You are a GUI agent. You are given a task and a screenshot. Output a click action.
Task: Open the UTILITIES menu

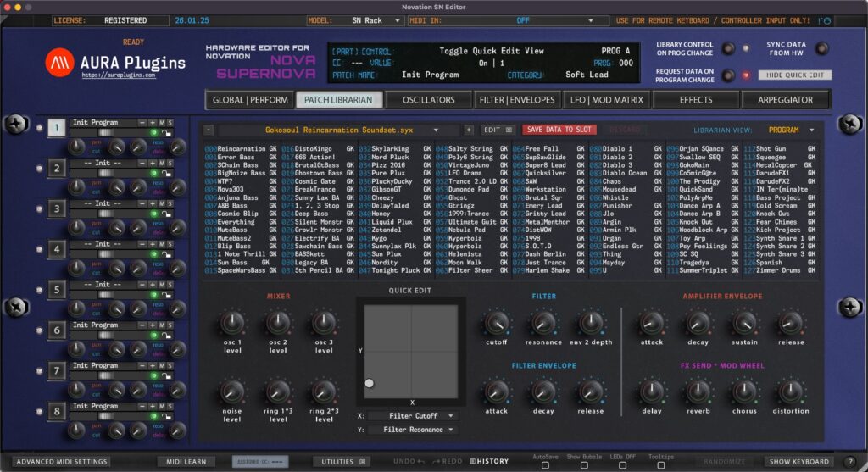tap(342, 462)
